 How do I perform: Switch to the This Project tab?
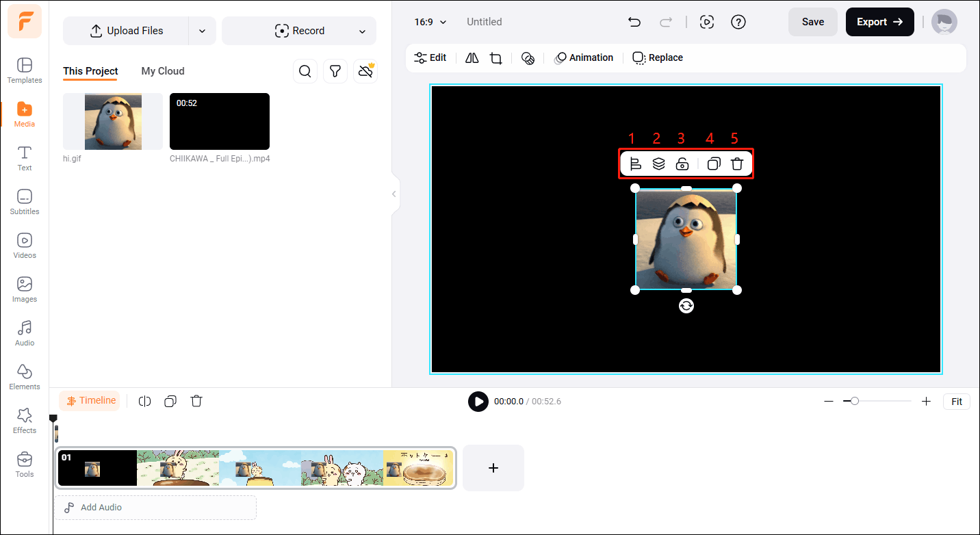click(x=90, y=71)
